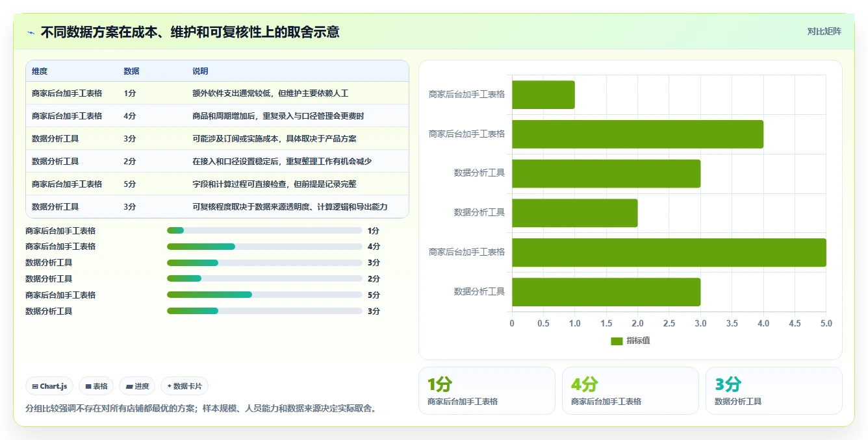Select the cell 可能涉及订阅或实施成本，具体取决于产品方案
Screen dimensions: 868x440
pyautogui.click(x=274, y=139)
